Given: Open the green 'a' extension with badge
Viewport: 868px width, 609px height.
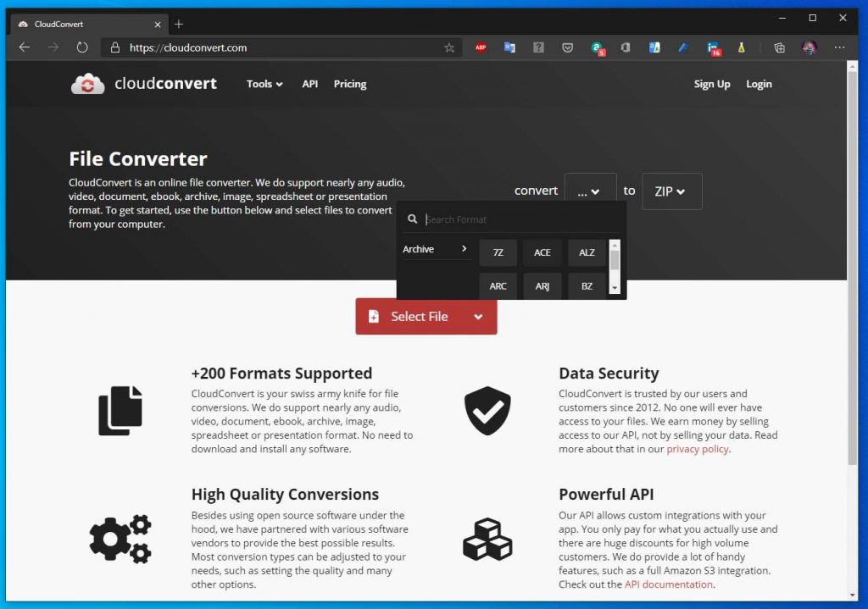Looking at the screenshot, I should (x=598, y=48).
